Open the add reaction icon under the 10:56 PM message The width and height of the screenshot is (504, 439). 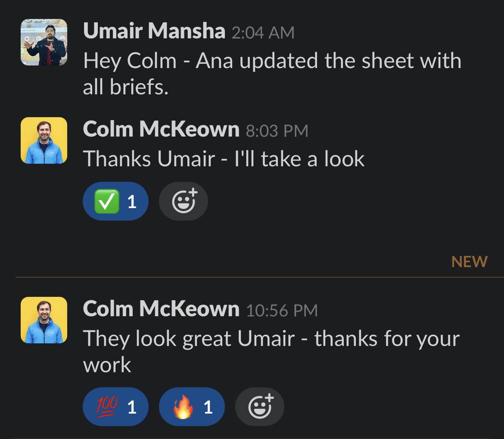tap(259, 406)
